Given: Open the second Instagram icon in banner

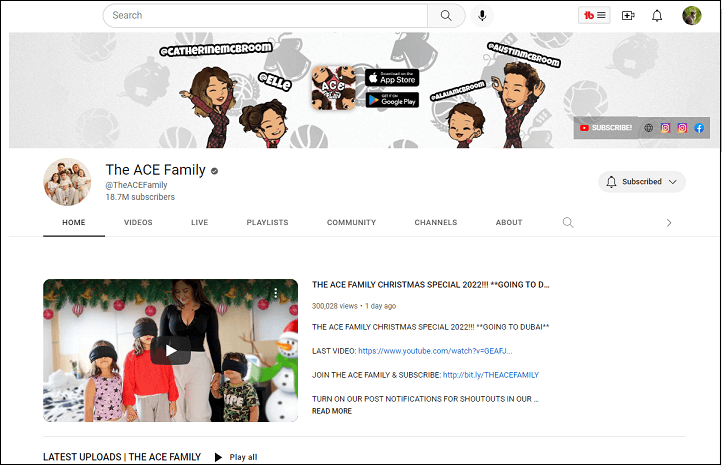Looking at the screenshot, I should (x=682, y=128).
